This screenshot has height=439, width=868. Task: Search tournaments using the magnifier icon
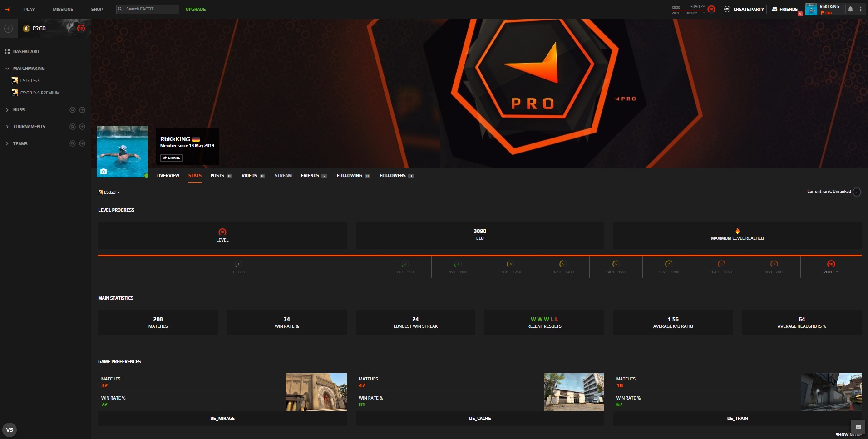click(x=72, y=126)
